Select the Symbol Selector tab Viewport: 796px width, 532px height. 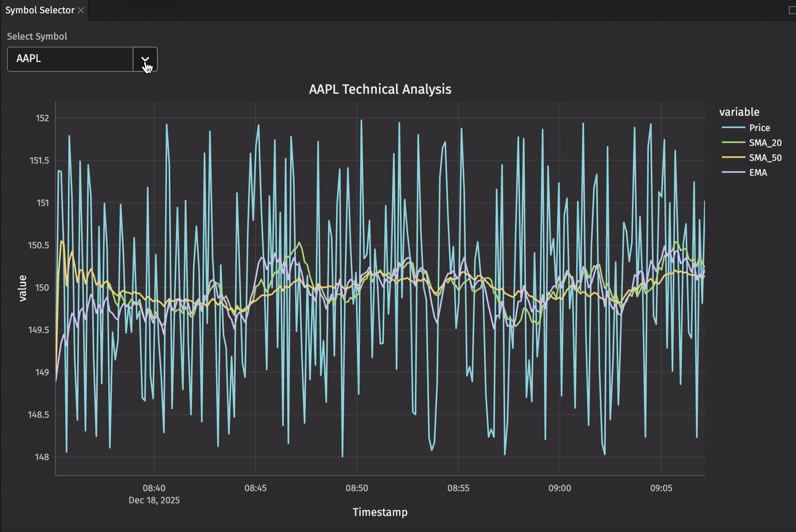click(40, 10)
